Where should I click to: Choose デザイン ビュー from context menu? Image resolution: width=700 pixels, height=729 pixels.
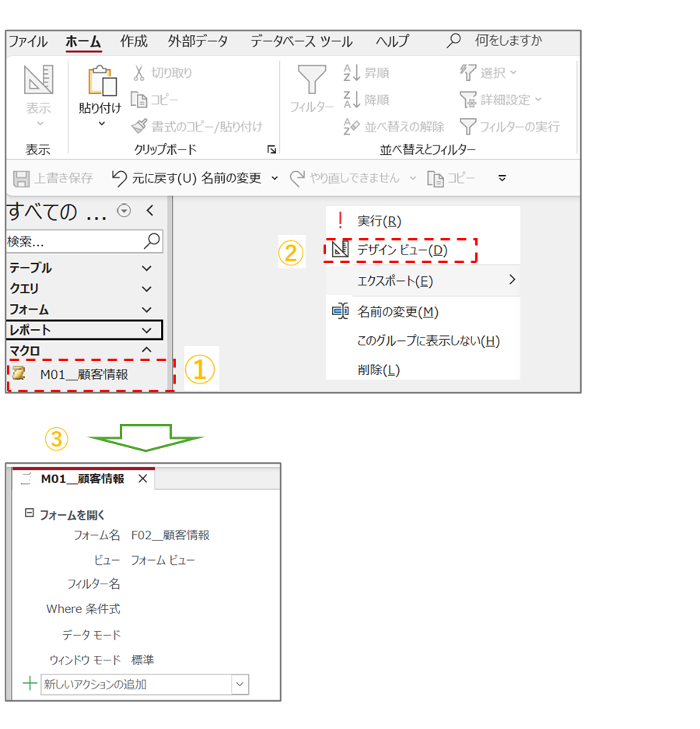click(x=401, y=251)
